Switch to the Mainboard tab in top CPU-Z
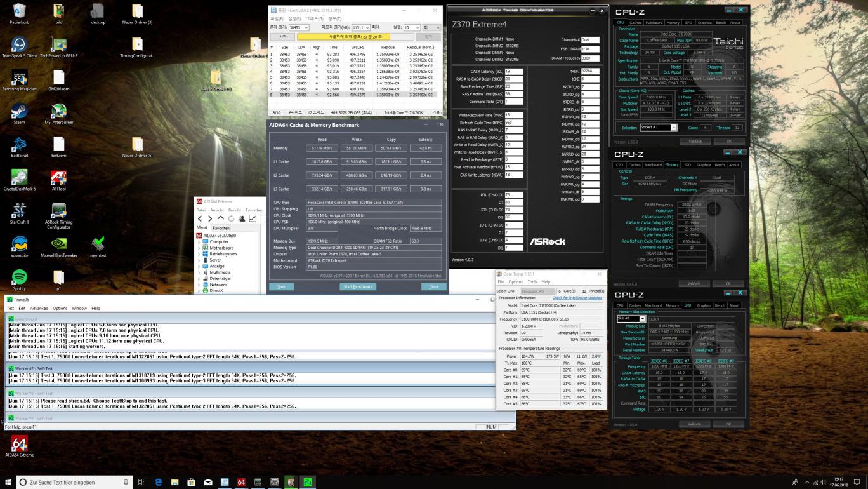Screen dimensions: 868x489 pos(654,23)
